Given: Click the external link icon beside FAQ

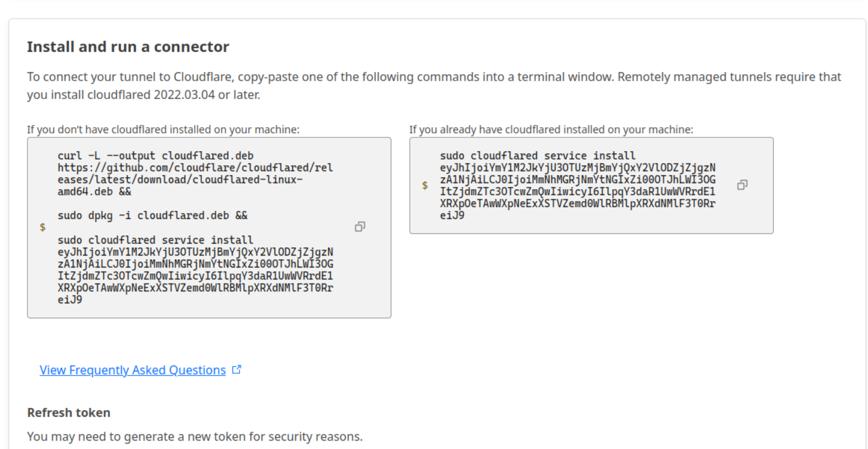Looking at the screenshot, I should tap(237, 370).
